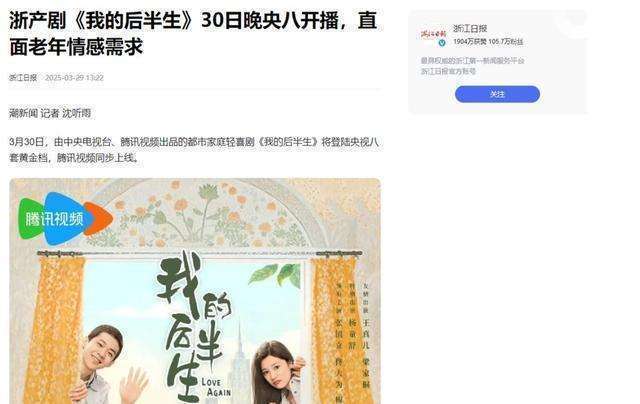This screenshot has width=640, height=404.
Task: Open the 浙江日报 source link below the headline
Action: (23, 78)
